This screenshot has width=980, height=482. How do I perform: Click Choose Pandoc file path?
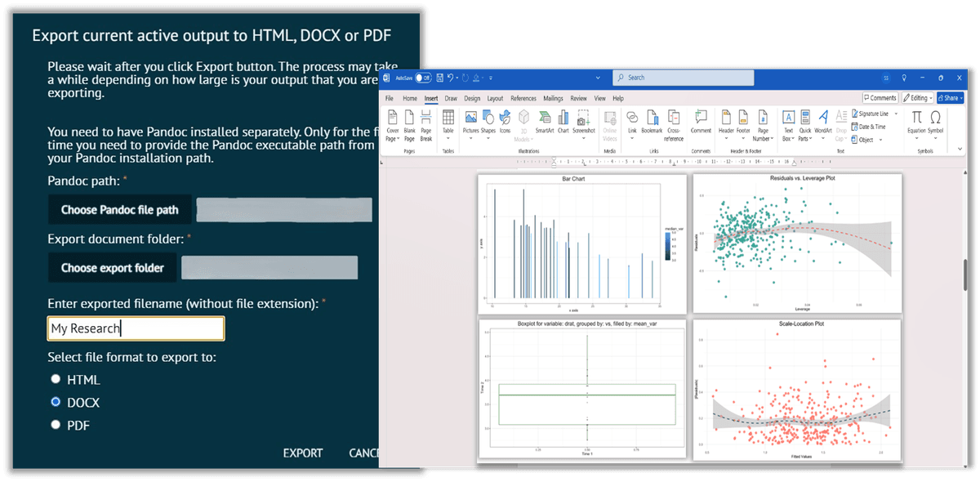[119, 209]
